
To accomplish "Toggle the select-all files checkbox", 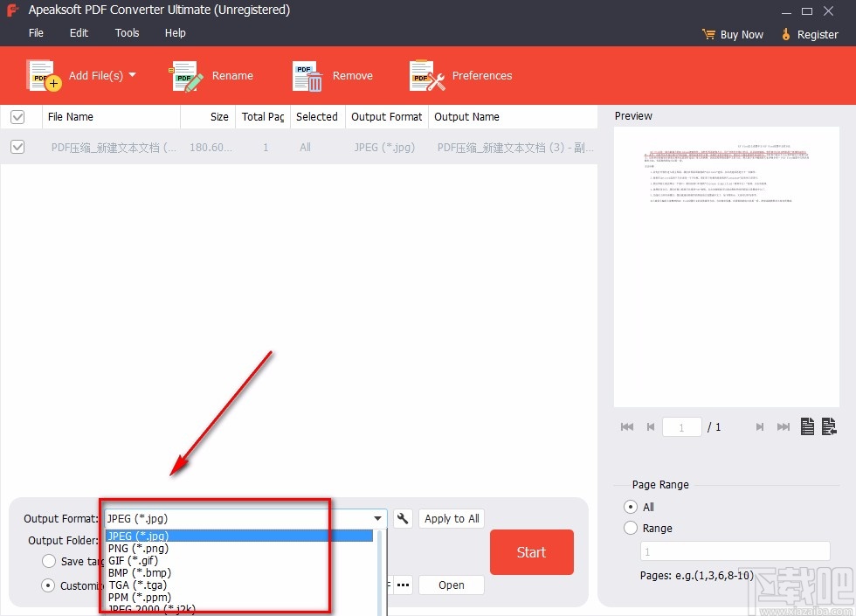I will (x=17, y=116).
